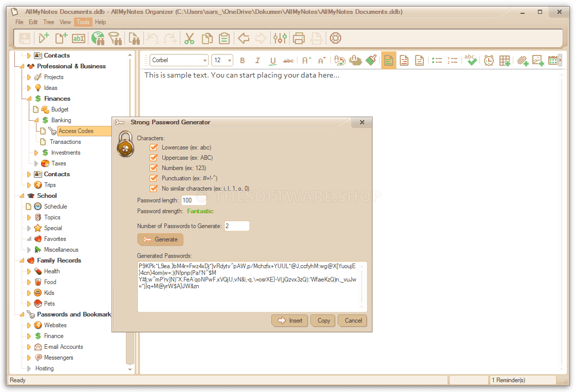Insert a numbered list
This screenshot has height=392, width=576.
click(x=453, y=61)
